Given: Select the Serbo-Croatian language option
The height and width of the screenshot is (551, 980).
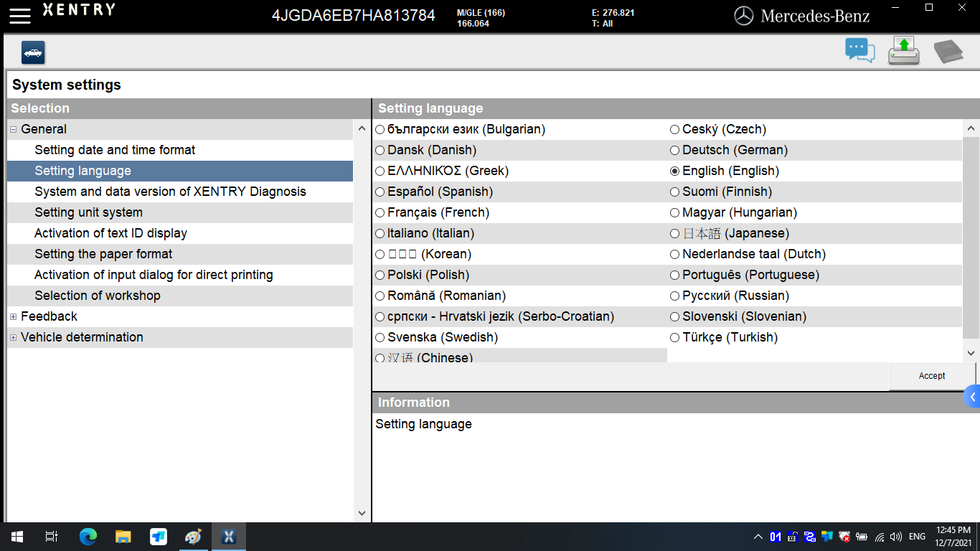Looking at the screenshot, I should (x=380, y=317).
